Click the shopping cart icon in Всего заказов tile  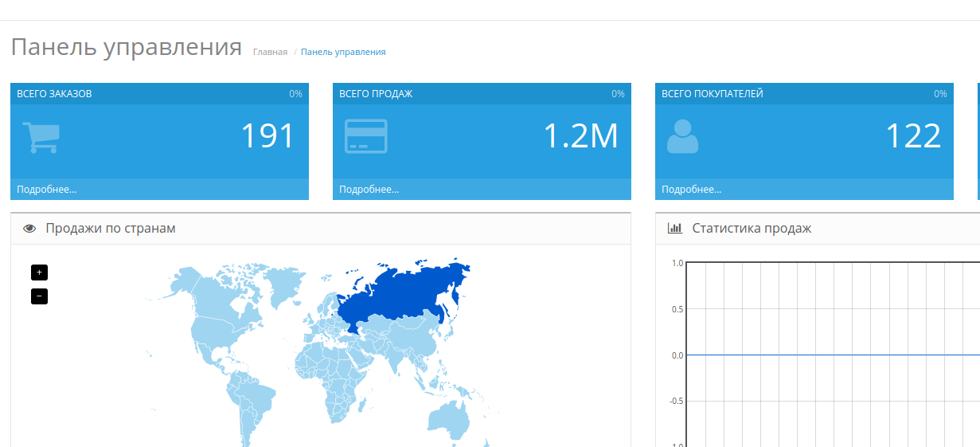point(41,137)
